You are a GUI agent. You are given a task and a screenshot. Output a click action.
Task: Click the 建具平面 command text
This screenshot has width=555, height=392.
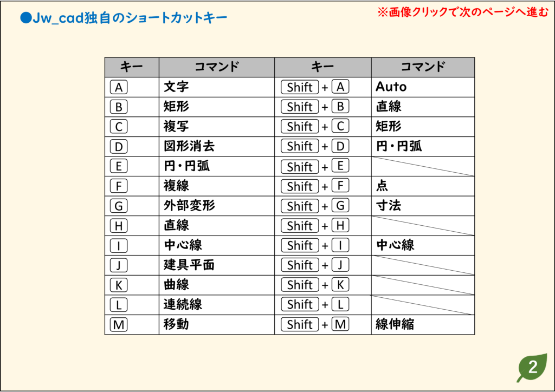pyautogui.click(x=189, y=265)
